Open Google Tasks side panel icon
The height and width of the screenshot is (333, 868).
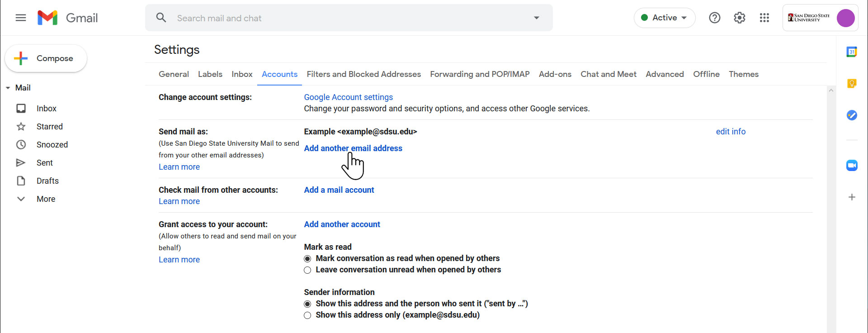click(x=852, y=115)
